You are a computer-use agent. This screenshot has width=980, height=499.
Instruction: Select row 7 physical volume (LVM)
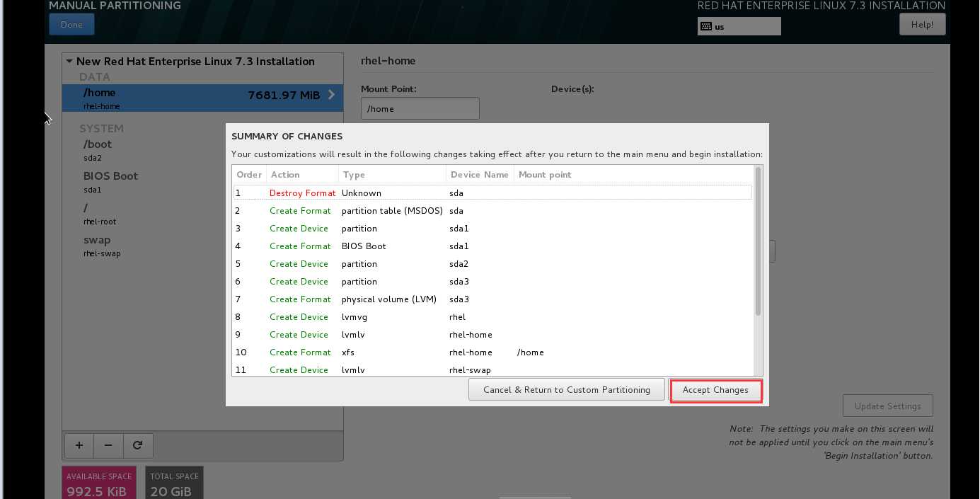click(492, 299)
